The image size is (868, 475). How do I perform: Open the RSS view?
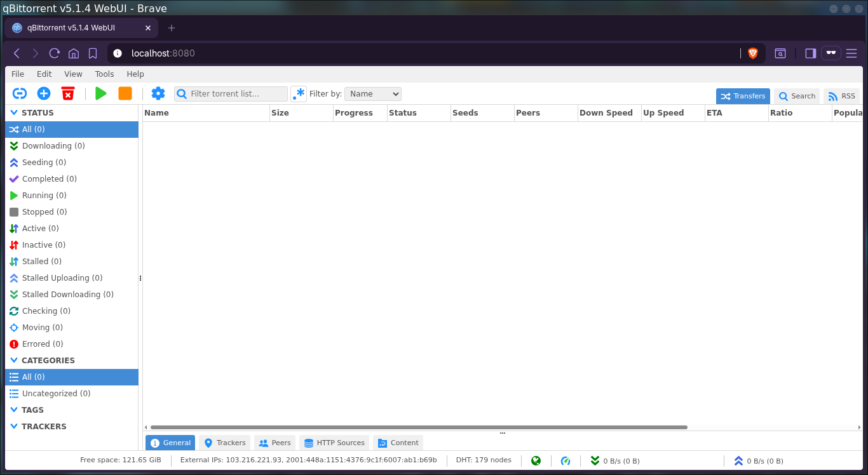(841, 97)
